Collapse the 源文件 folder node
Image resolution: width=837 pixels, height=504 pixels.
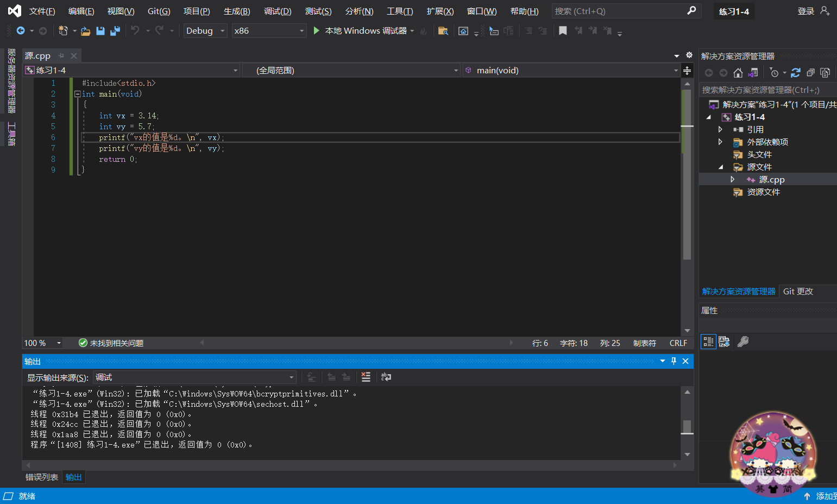point(721,167)
